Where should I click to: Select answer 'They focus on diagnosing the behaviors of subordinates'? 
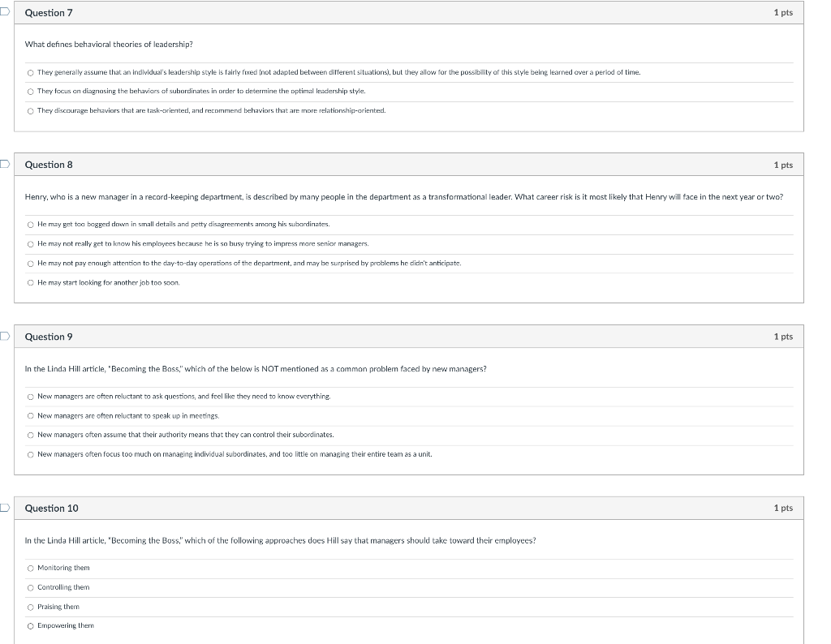pyautogui.click(x=30, y=92)
